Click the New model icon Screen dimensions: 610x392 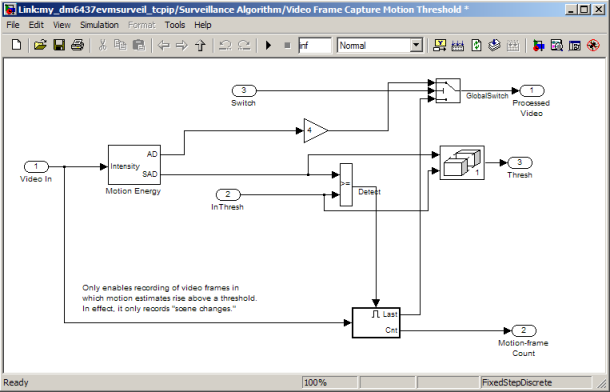(x=16, y=45)
